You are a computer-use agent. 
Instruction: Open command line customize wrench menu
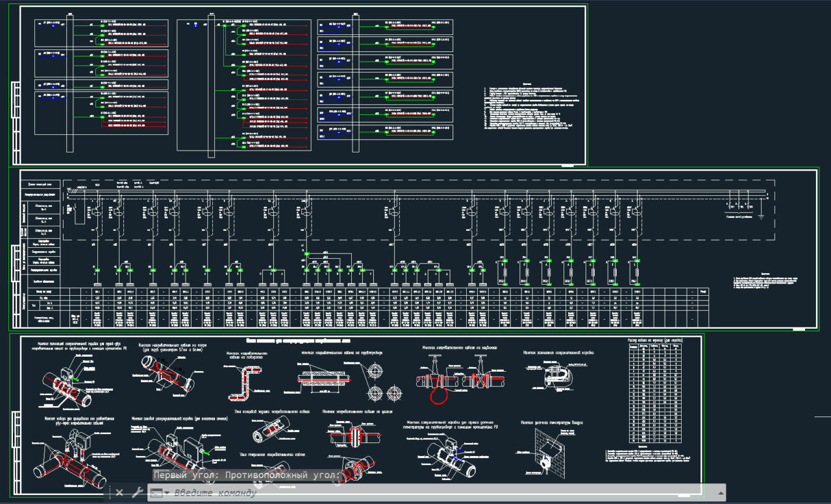pos(137,493)
